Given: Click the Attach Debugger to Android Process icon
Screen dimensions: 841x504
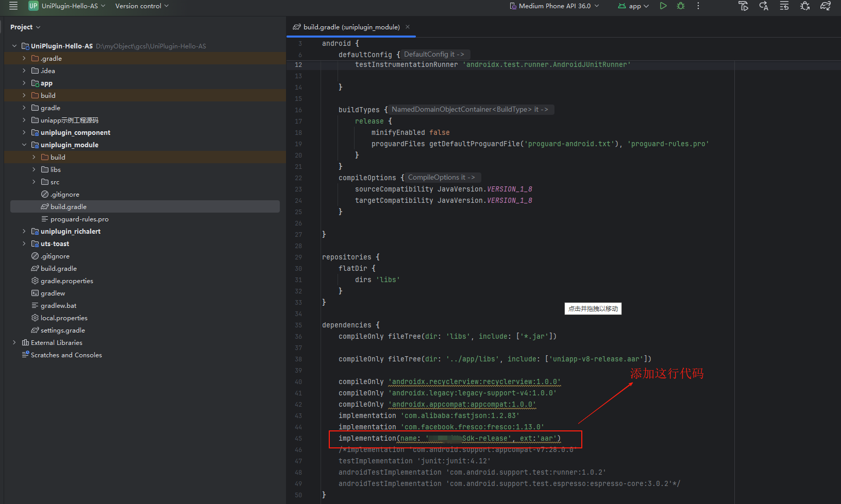Looking at the screenshot, I should pos(805,6).
